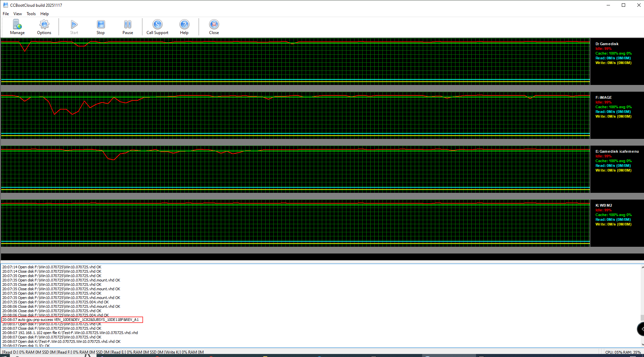Click the log pane scrollbar thumb
Image resolution: width=644 pixels, height=357 pixels.
[x=642, y=318]
